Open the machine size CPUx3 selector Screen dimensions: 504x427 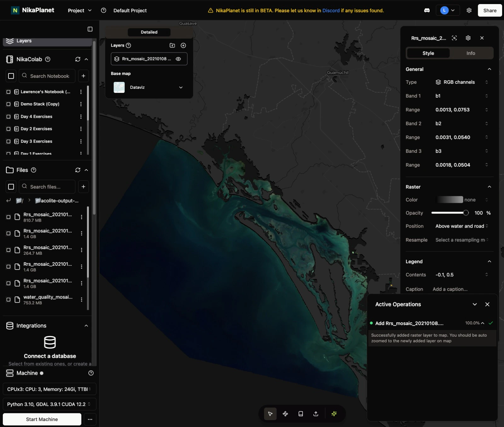pyautogui.click(x=49, y=389)
